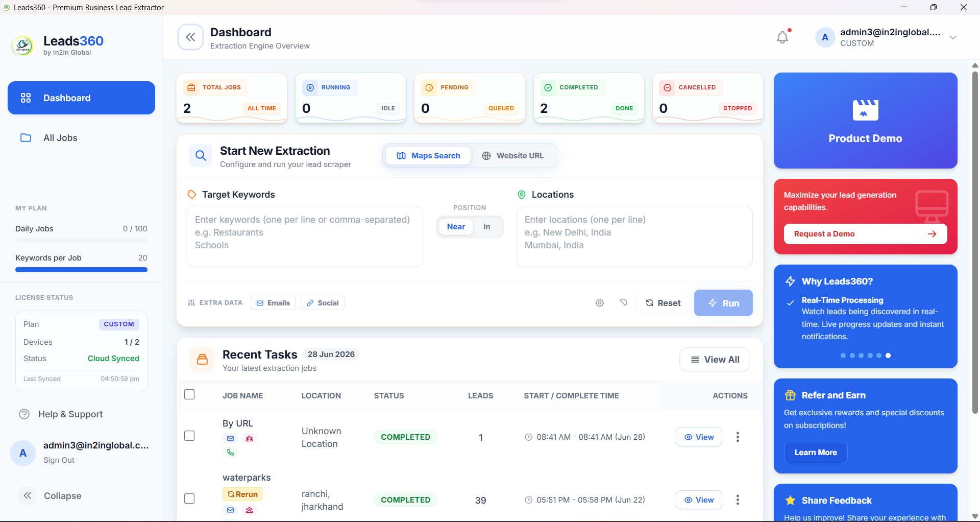
Task: Click the Cancelled stat icon
Action: pos(667,87)
